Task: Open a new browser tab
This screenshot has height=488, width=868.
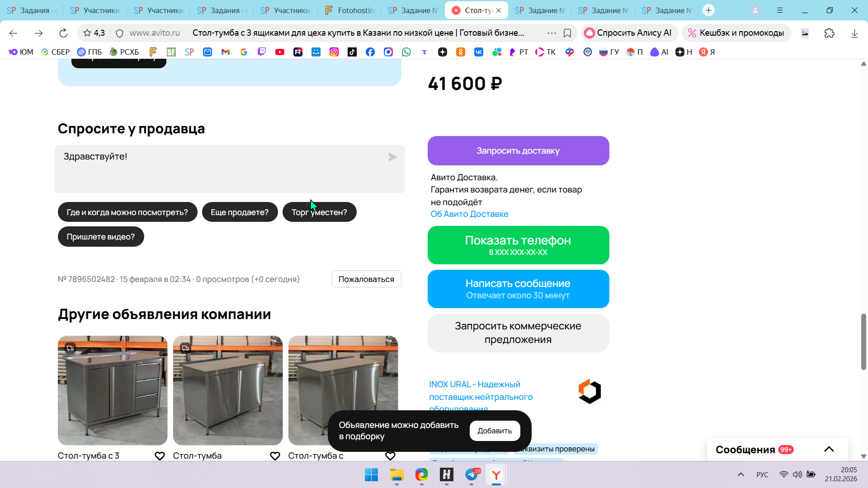Action: (x=708, y=10)
